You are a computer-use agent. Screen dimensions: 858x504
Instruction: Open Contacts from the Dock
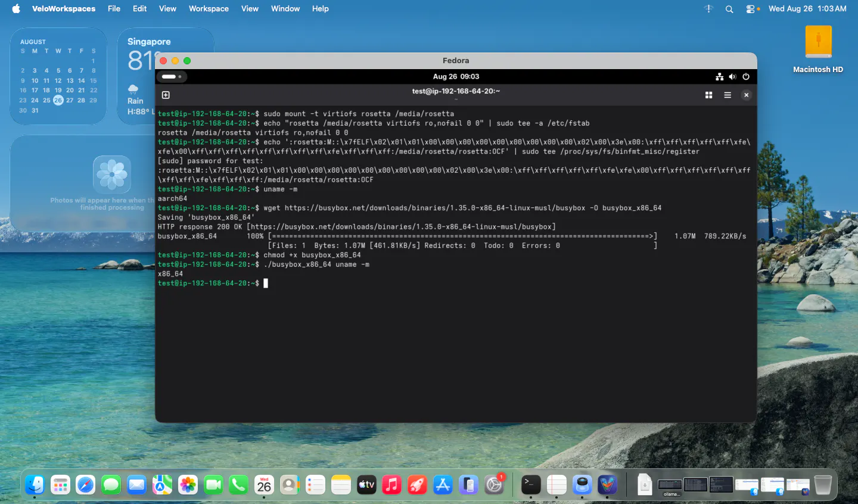pyautogui.click(x=290, y=485)
